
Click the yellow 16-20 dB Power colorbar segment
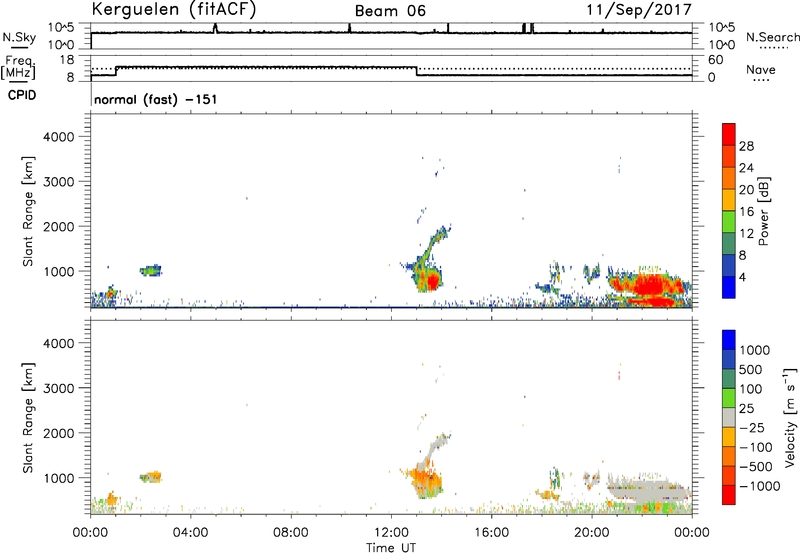coord(729,199)
